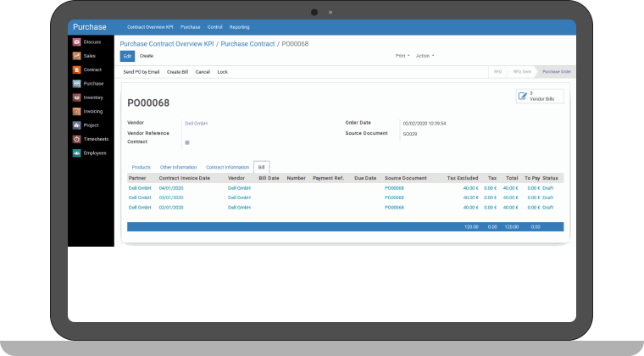The height and width of the screenshot is (356, 644).
Task: Click the blue Edit button
Action: click(x=127, y=56)
